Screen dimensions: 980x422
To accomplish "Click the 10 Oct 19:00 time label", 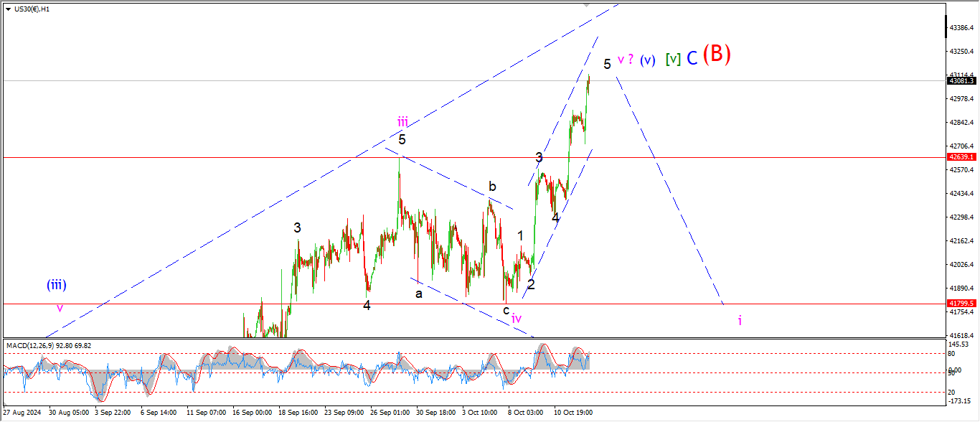I will point(572,413).
